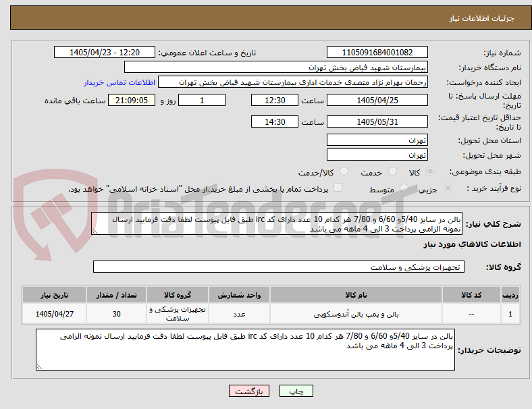
Task: Click the quantity cell showing 30
Action: tap(116, 314)
